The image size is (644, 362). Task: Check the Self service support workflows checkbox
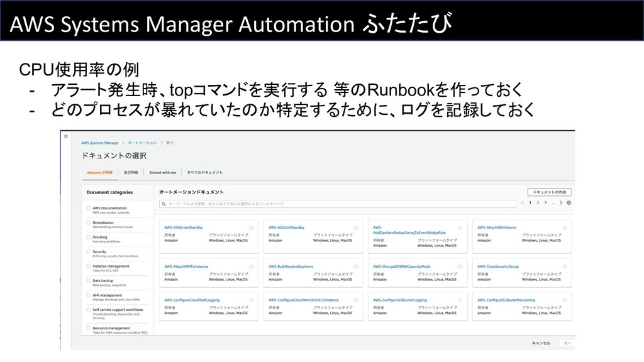(x=88, y=309)
